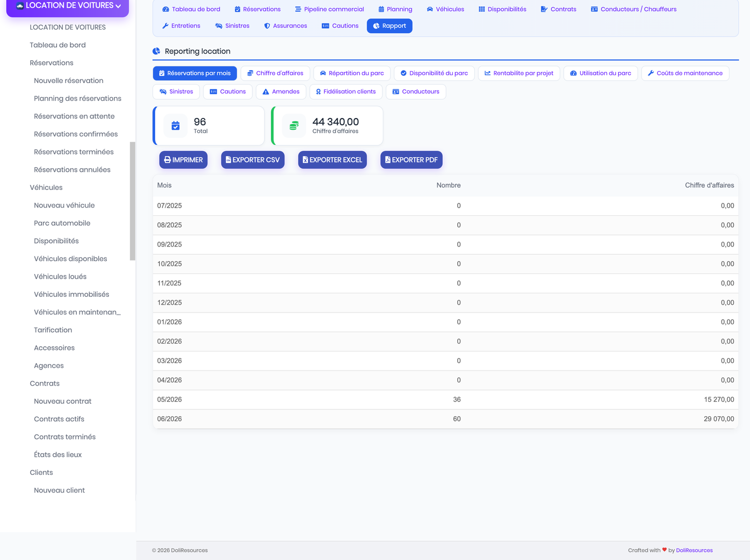Click the Cautions card icon in top nav
The image size is (750, 560).
[325, 26]
